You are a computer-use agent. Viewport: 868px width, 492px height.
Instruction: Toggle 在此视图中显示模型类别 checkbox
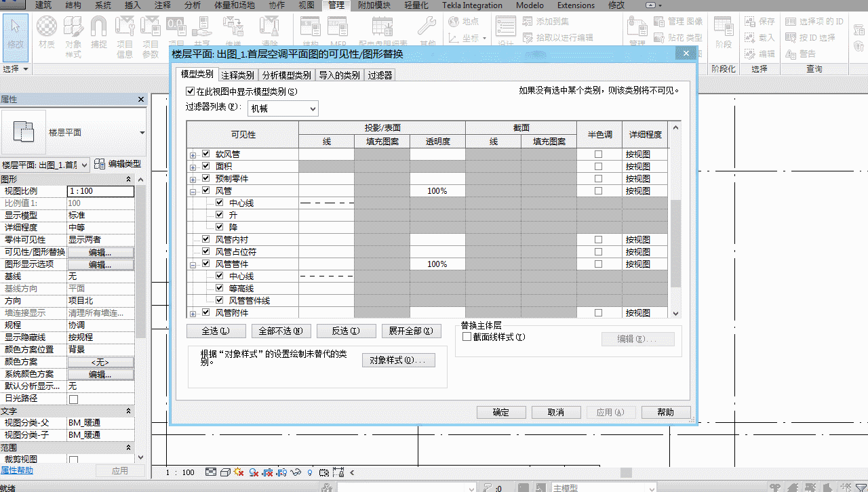[190, 91]
